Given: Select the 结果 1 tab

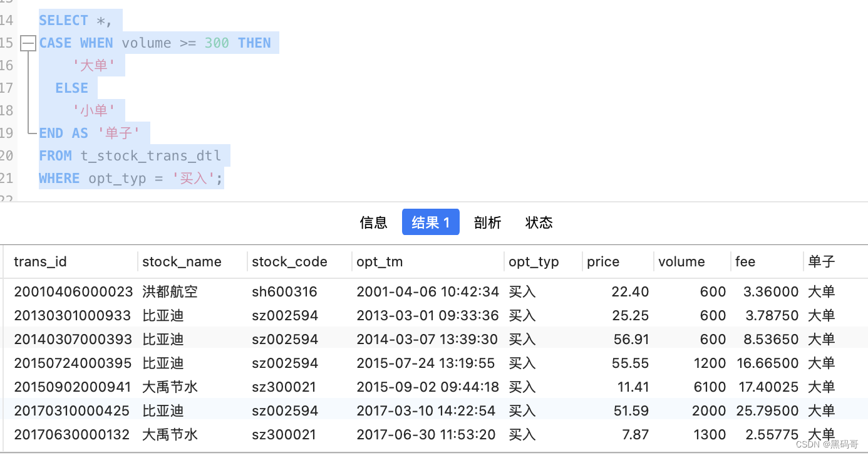Looking at the screenshot, I should tap(431, 222).
